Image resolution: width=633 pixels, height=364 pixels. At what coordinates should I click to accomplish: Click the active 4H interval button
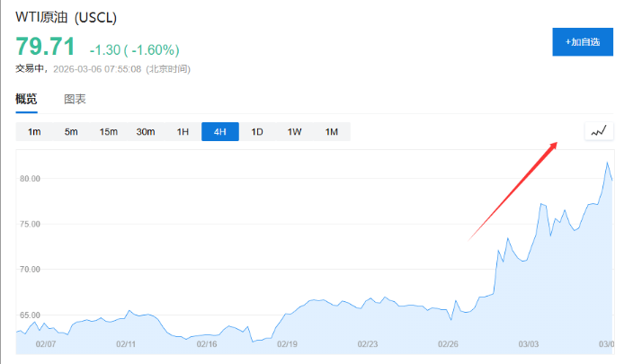click(219, 132)
